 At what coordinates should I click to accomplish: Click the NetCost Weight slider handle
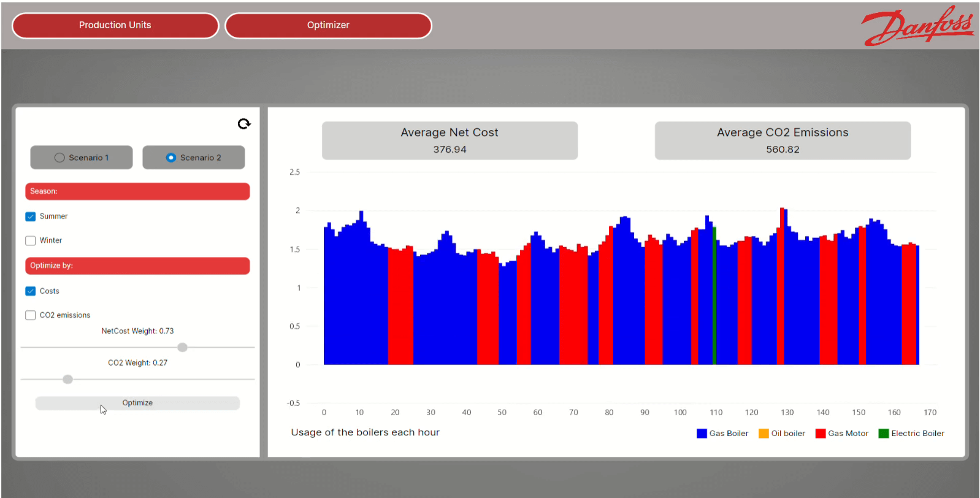click(182, 348)
